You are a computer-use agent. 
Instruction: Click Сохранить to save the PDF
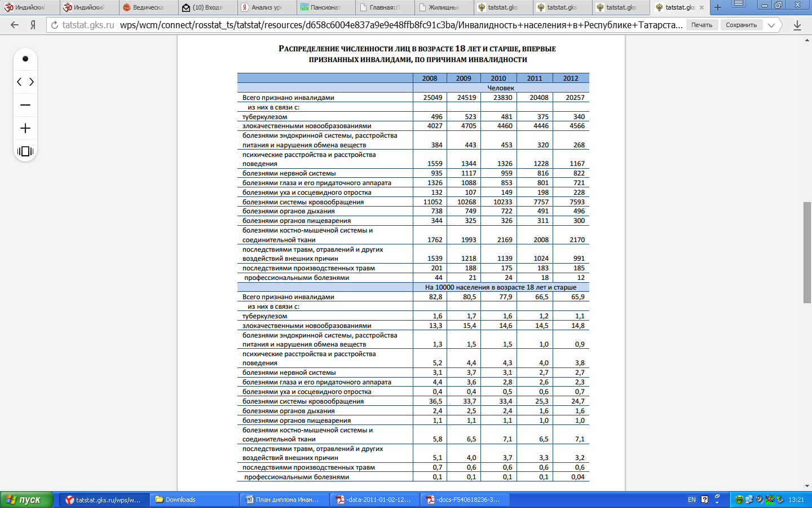click(741, 25)
